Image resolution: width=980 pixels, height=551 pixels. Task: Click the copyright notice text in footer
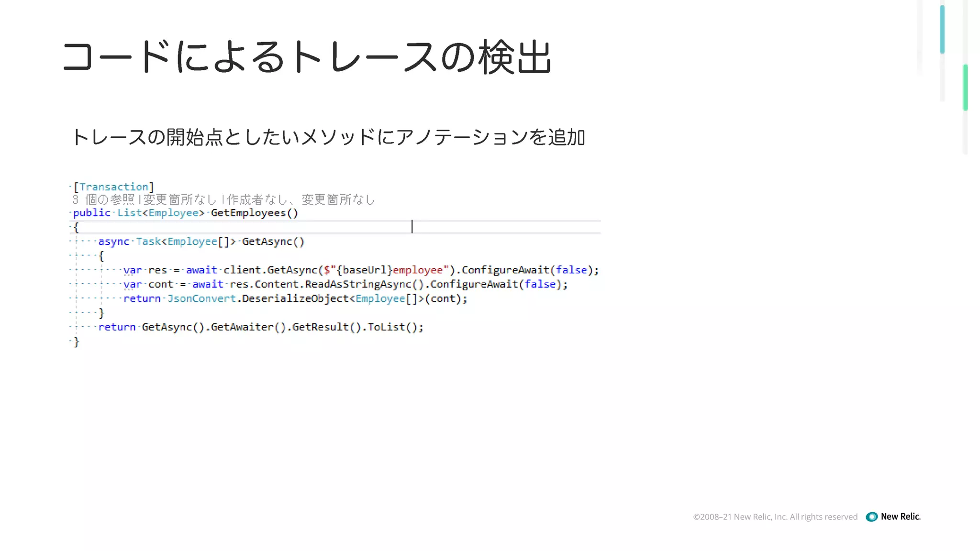775,517
